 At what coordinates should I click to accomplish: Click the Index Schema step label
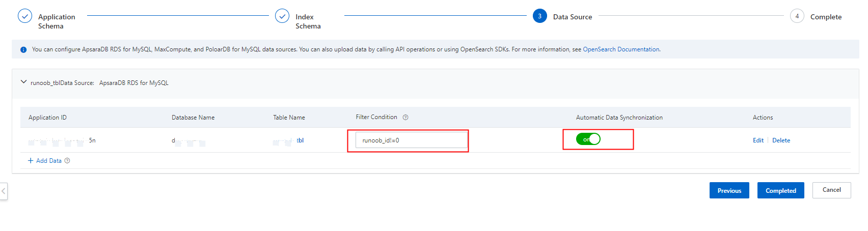308,21
